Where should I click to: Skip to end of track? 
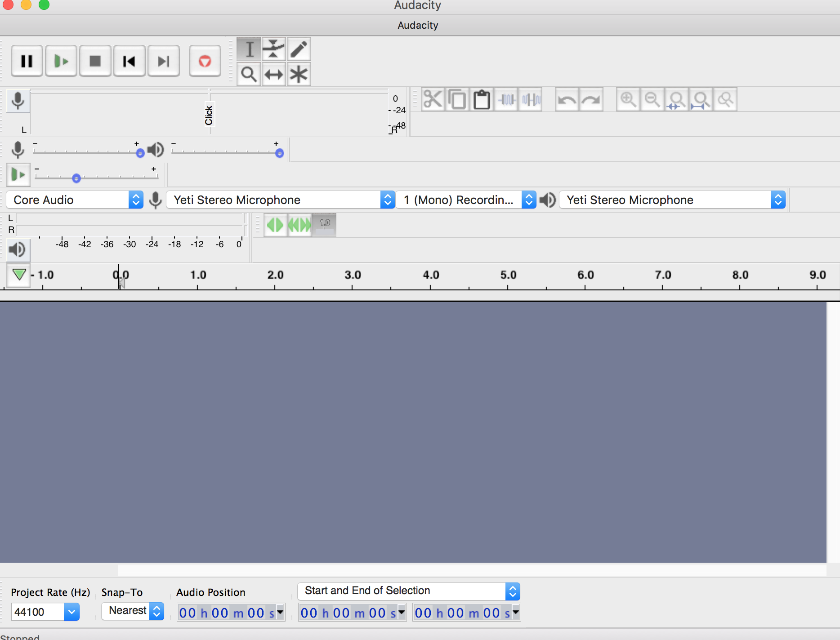[x=164, y=61]
